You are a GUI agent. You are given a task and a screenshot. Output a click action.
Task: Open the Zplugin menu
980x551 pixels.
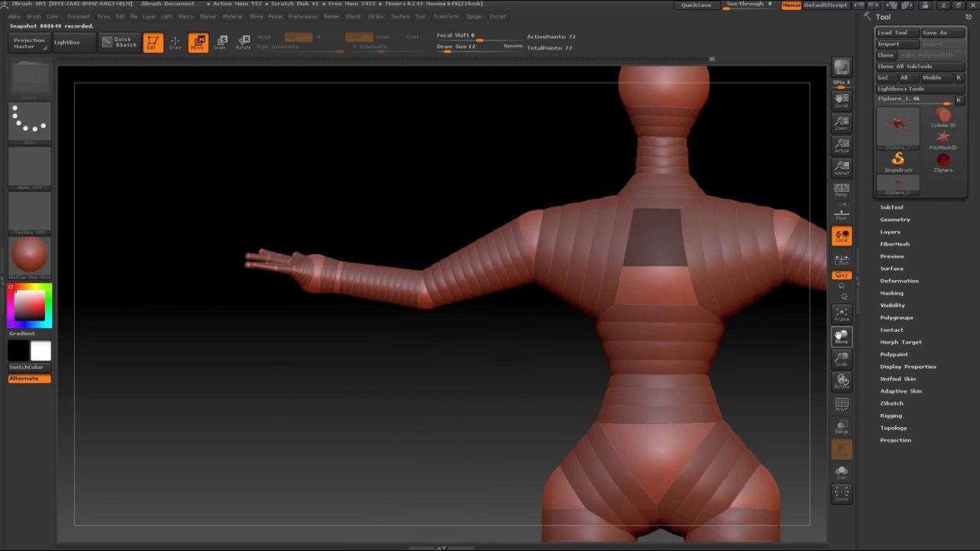[x=474, y=16]
